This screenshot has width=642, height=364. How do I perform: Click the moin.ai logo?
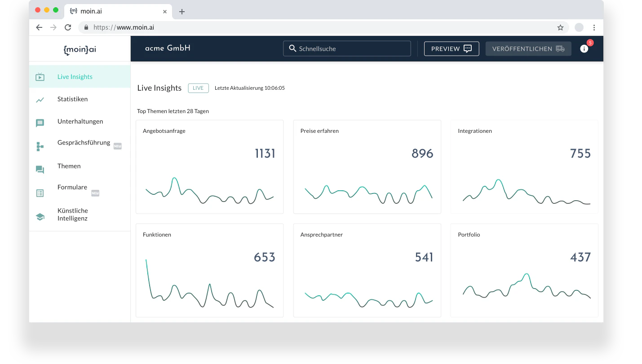79,50
